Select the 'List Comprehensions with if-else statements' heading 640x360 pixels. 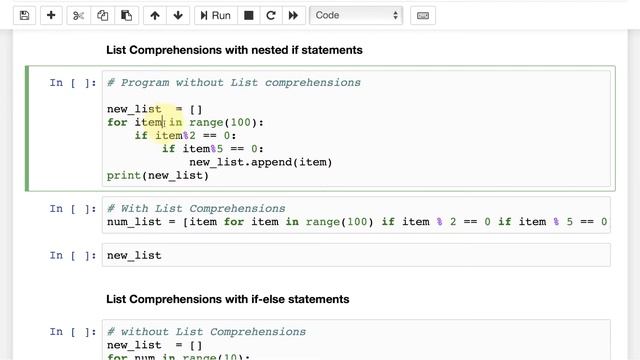(x=228, y=299)
